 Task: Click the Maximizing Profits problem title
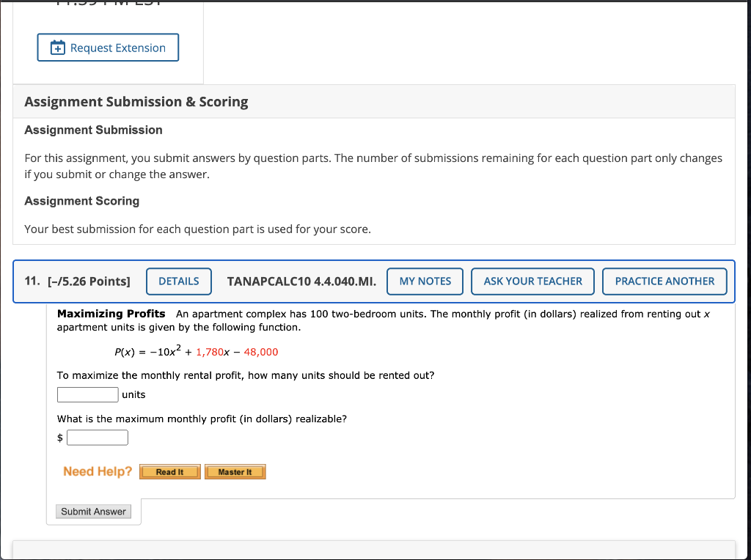[x=111, y=314]
